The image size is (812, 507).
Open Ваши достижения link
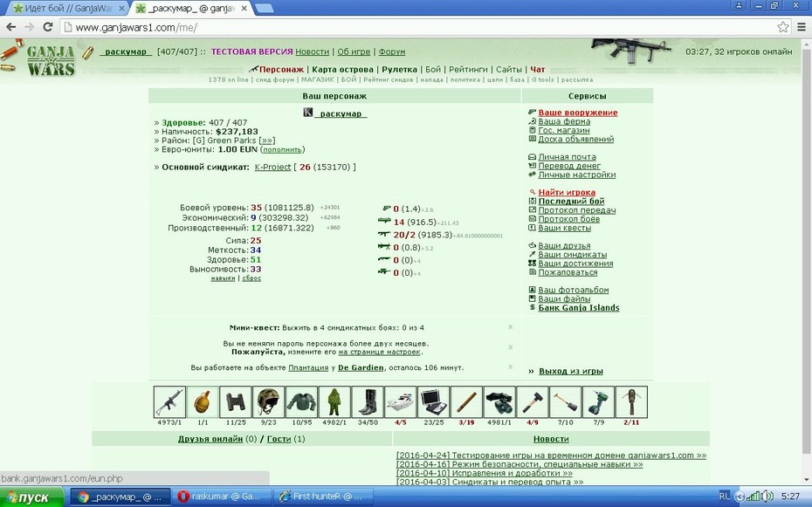[575, 264]
